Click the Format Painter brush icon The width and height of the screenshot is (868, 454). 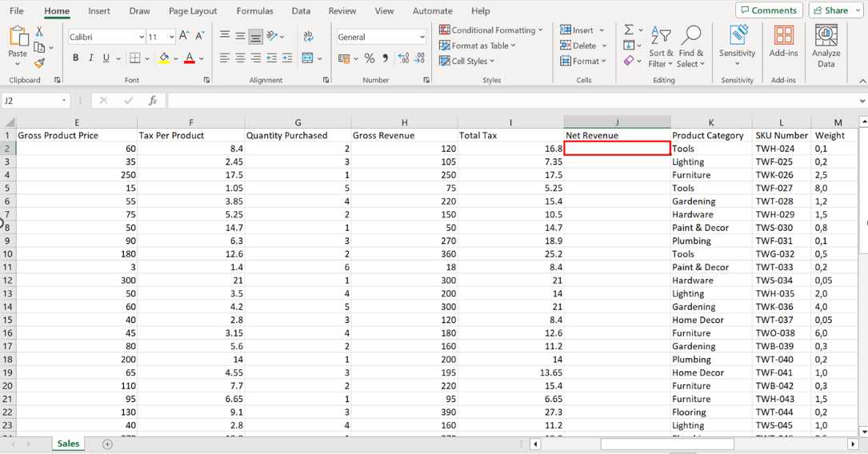[39, 63]
